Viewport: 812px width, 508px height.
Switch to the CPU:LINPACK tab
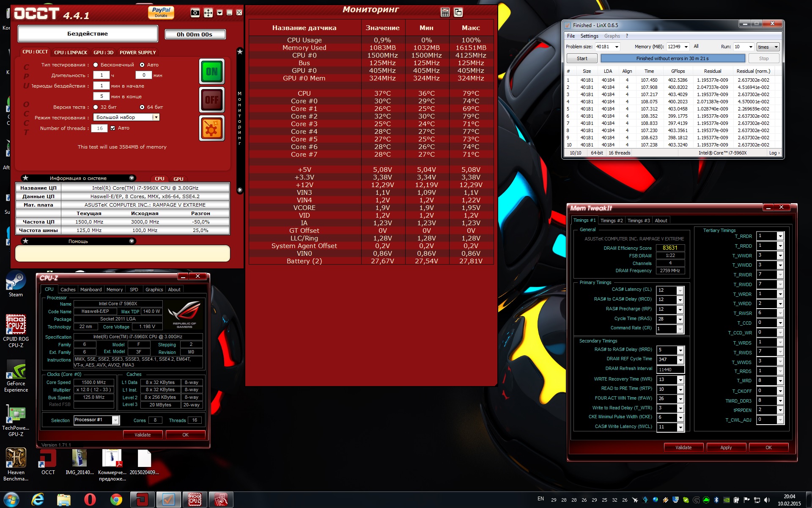[71, 52]
